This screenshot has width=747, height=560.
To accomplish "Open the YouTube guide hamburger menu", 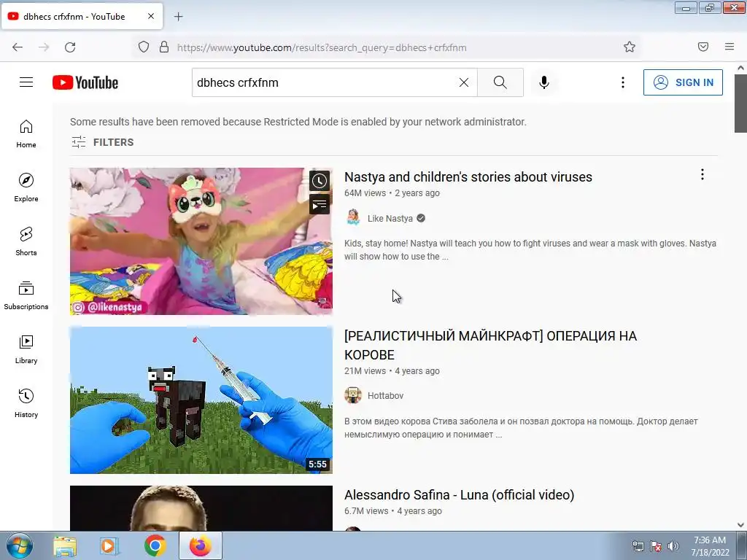I will [x=26, y=82].
